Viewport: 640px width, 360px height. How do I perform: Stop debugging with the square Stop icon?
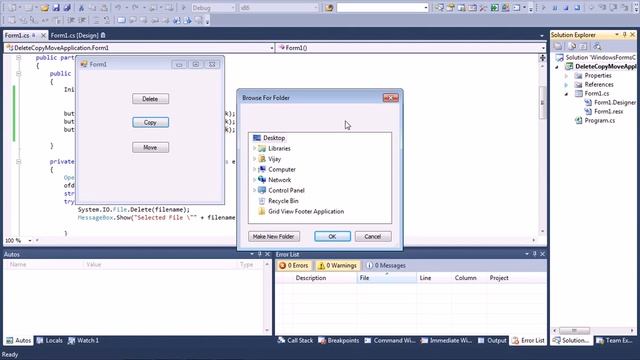(x=566, y=8)
